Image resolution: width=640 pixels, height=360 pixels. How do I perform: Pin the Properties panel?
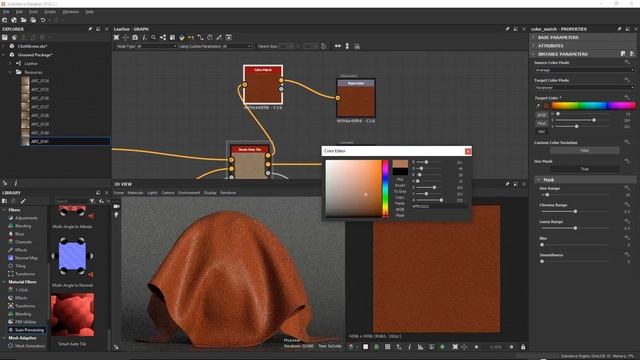coord(619,29)
